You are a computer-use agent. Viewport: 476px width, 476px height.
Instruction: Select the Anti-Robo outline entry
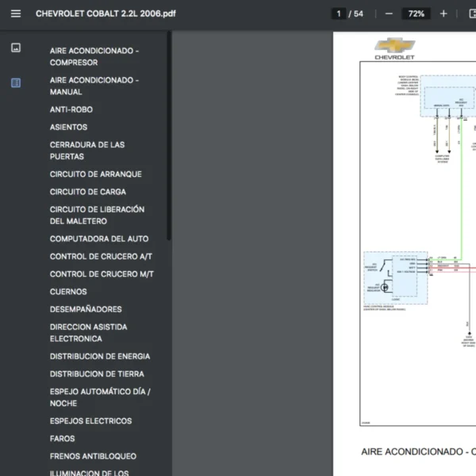point(71,109)
